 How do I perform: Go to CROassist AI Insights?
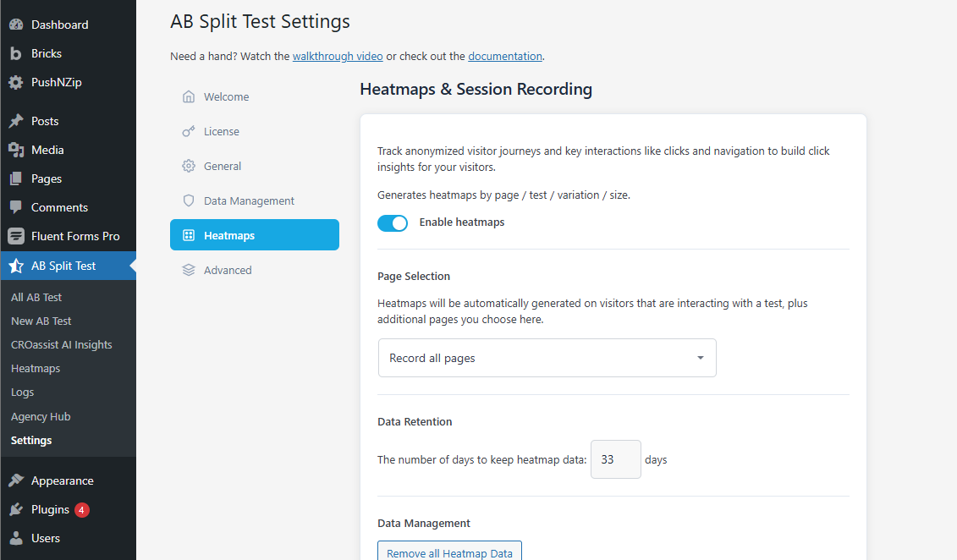point(61,344)
